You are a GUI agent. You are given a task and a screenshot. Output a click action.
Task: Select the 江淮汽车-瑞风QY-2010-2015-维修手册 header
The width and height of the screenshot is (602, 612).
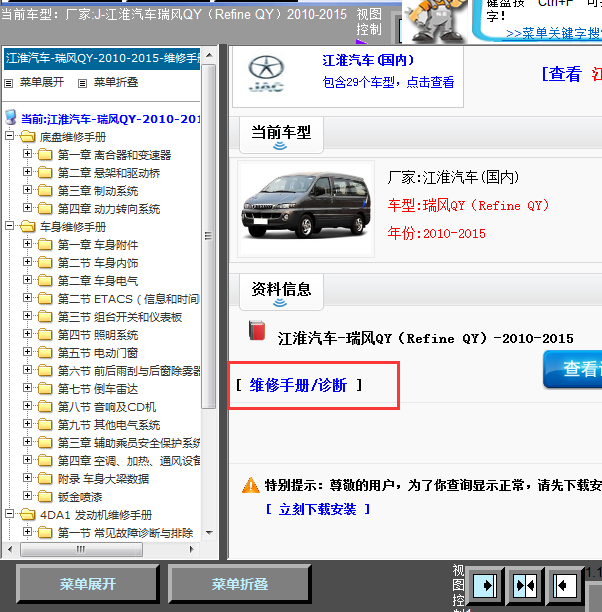(102, 59)
